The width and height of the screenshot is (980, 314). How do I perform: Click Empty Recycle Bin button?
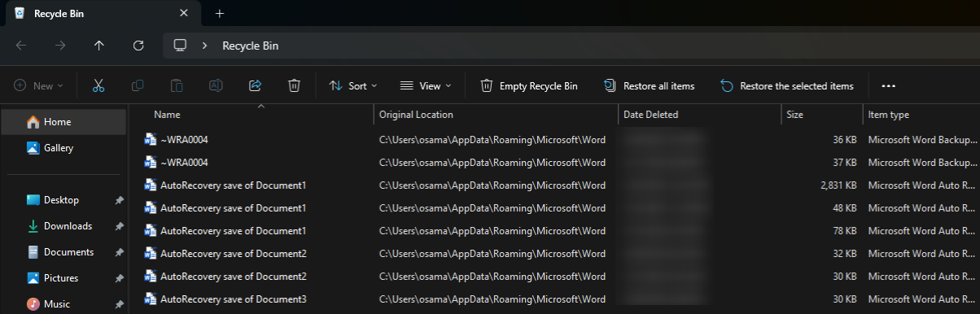(529, 85)
